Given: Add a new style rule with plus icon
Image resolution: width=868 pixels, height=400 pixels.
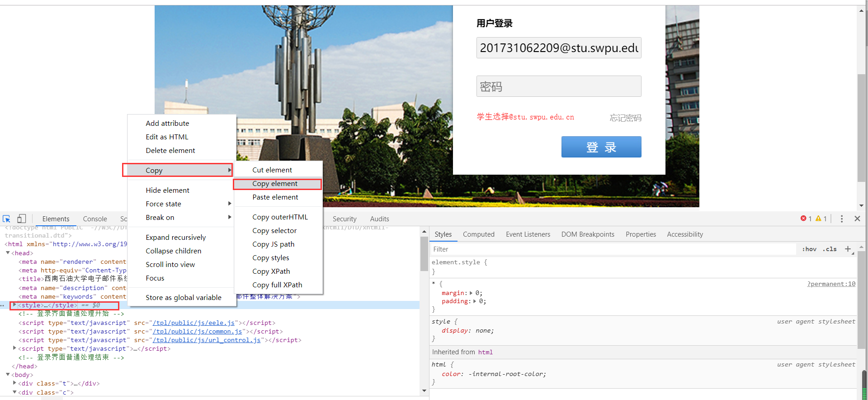Looking at the screenshot, I should tap(848, 249).
